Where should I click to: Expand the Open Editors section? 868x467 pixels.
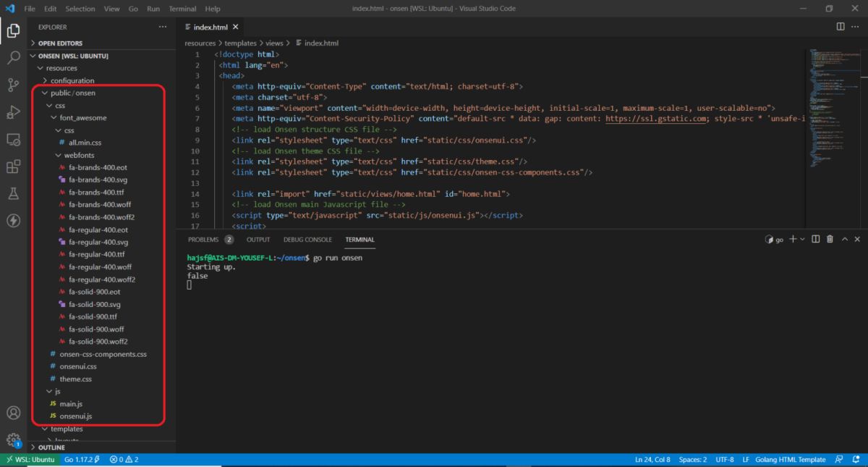click(x=101, y=43)
